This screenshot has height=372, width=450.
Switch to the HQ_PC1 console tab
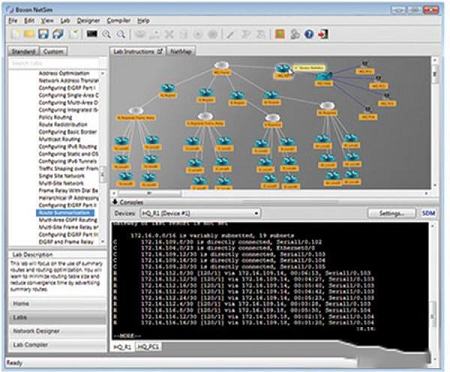pyautogui.click(x=148, y=347)
